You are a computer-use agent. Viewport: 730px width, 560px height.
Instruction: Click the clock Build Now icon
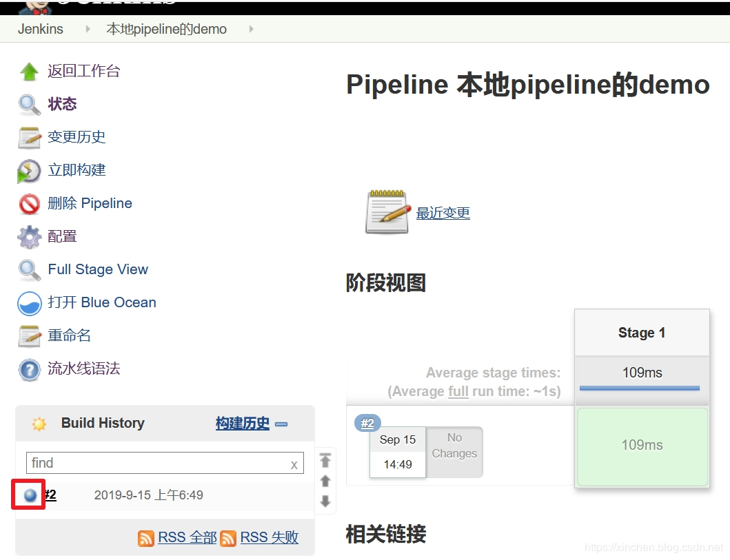coord(29,171)
